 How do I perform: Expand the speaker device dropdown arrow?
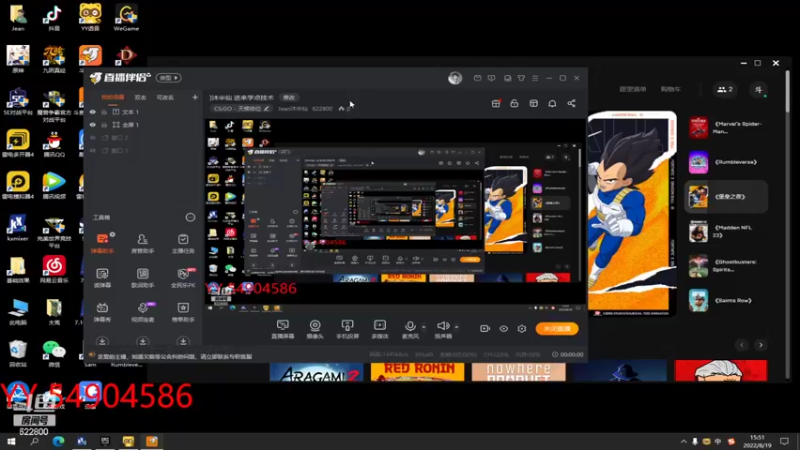457,327
